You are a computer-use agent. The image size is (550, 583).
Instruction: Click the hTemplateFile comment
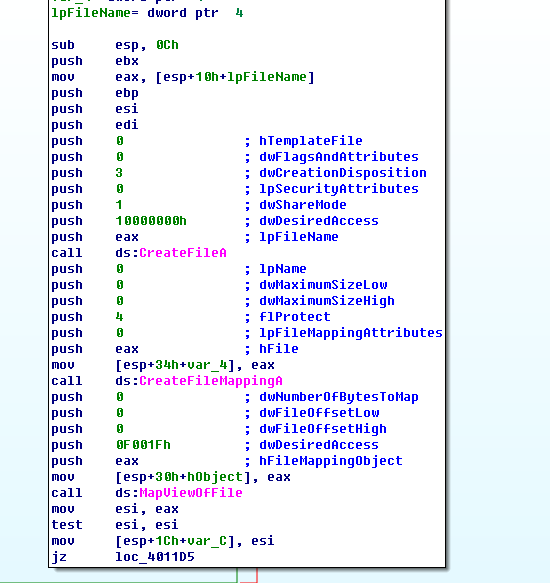311,141
